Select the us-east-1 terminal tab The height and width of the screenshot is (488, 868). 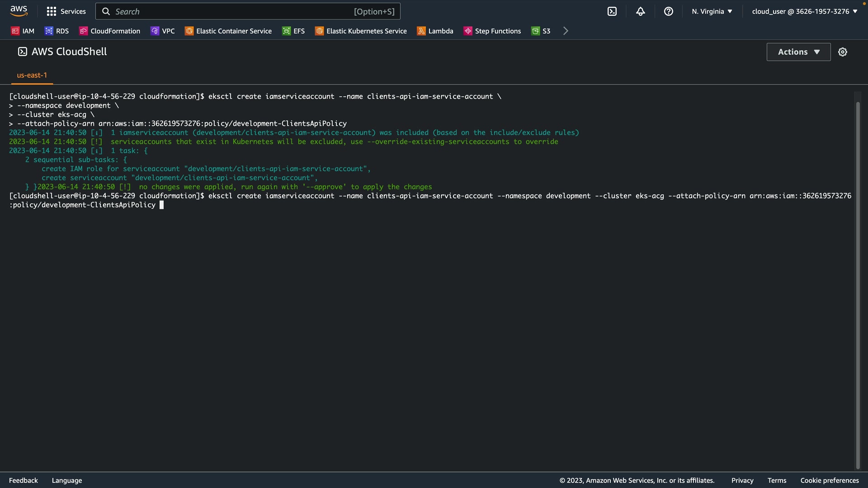point(32,75)
